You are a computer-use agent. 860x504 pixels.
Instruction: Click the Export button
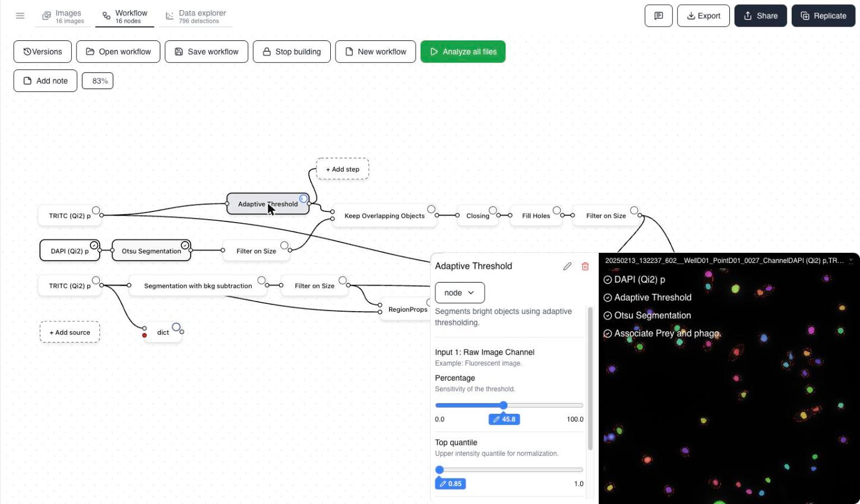coord(703,16)
